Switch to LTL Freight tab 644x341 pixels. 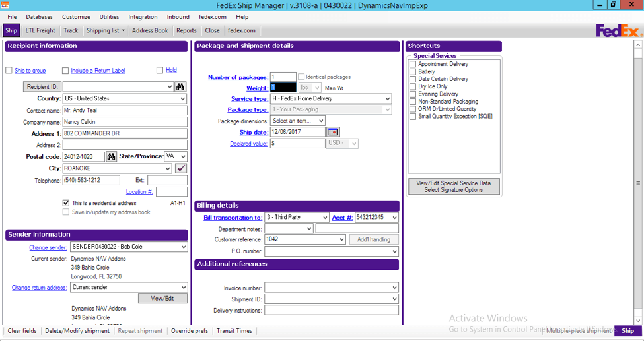[40, 30]
